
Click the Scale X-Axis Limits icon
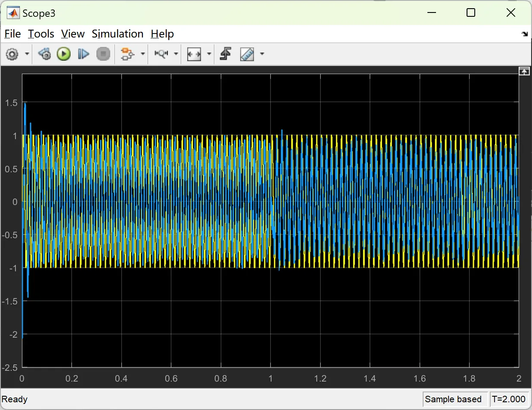point(194,54)
